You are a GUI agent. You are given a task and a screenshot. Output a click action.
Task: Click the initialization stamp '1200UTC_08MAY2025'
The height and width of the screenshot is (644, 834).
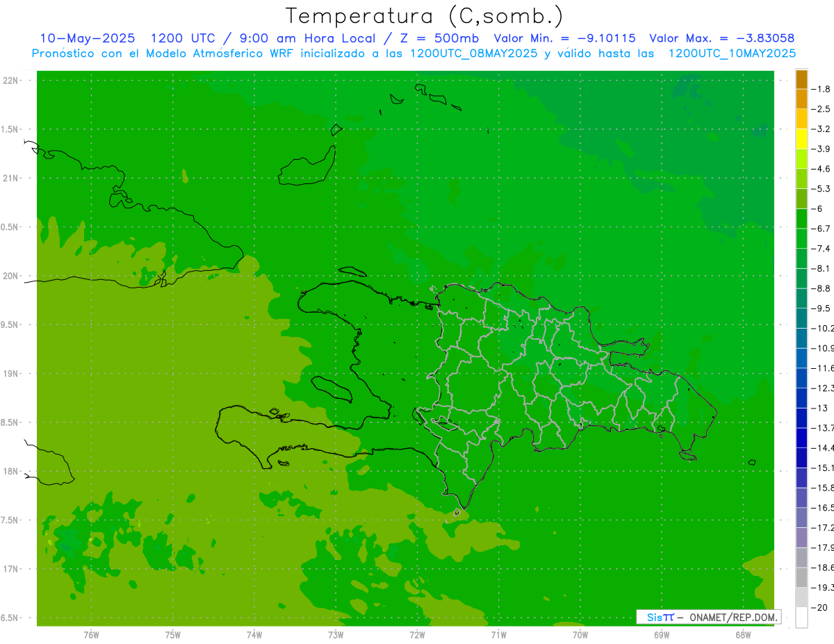click(x=474, y=53)
